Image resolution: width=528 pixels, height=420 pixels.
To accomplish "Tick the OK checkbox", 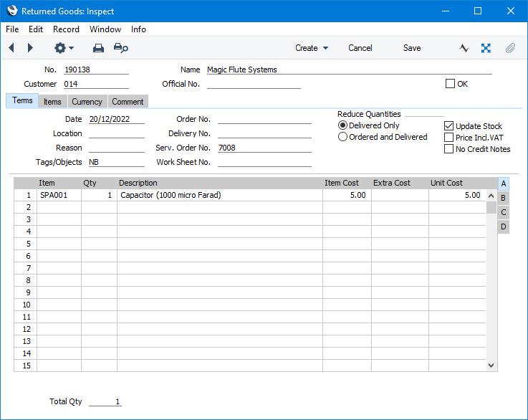I will [450, 84].
